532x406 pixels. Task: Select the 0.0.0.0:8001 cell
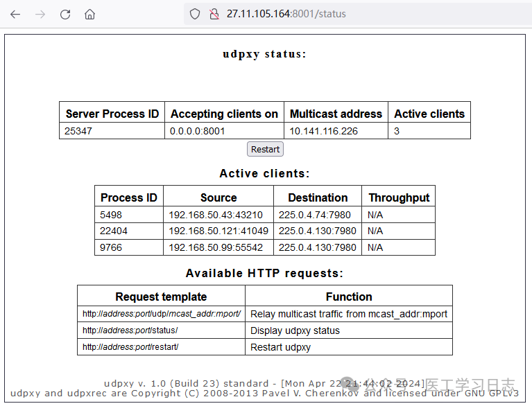(x=197, y=131)
